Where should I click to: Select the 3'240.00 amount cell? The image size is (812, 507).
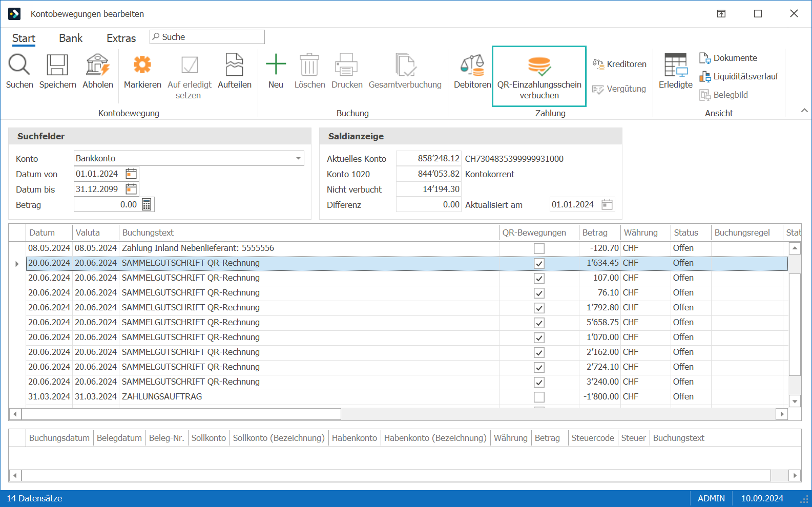[599, 382]
